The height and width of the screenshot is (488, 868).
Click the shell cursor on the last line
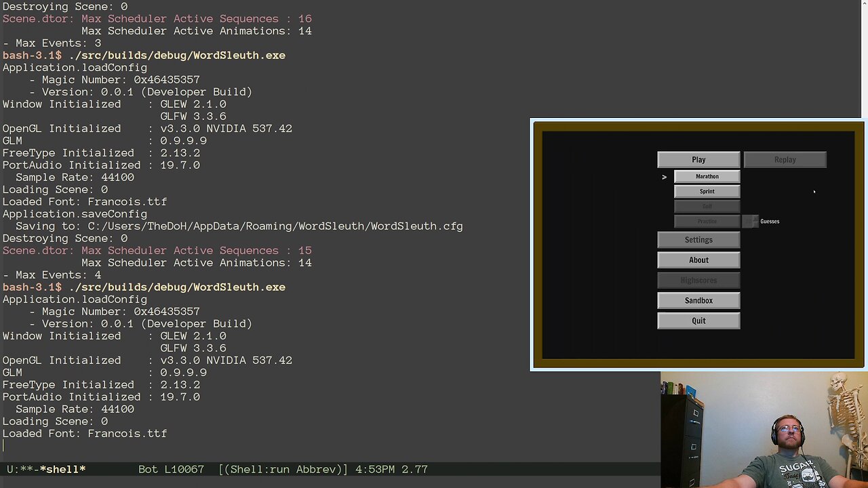3,445
